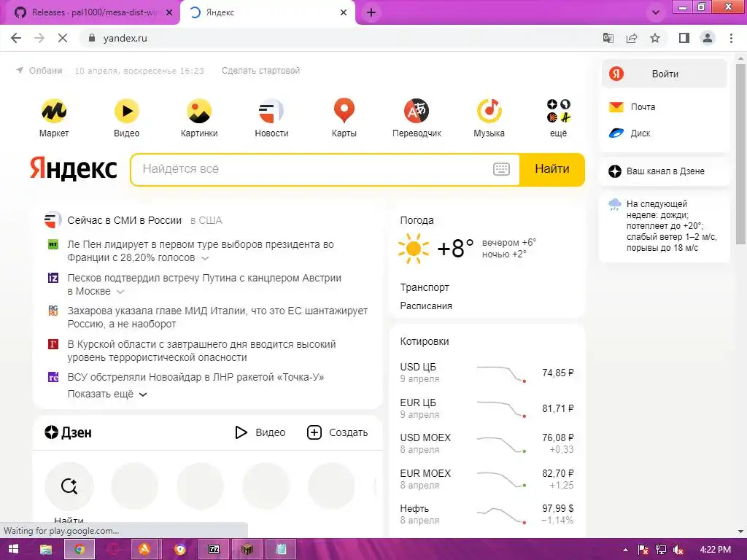The height and width of the screenshot is (560, 747).
Task: Open Chrome side panel
Action: tap(684, 38)
